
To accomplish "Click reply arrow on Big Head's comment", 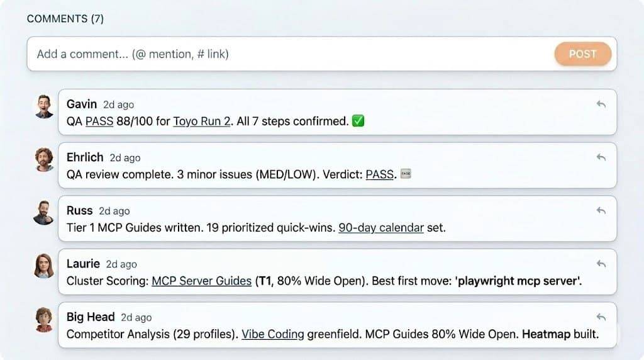I will [x=601, y=317].
